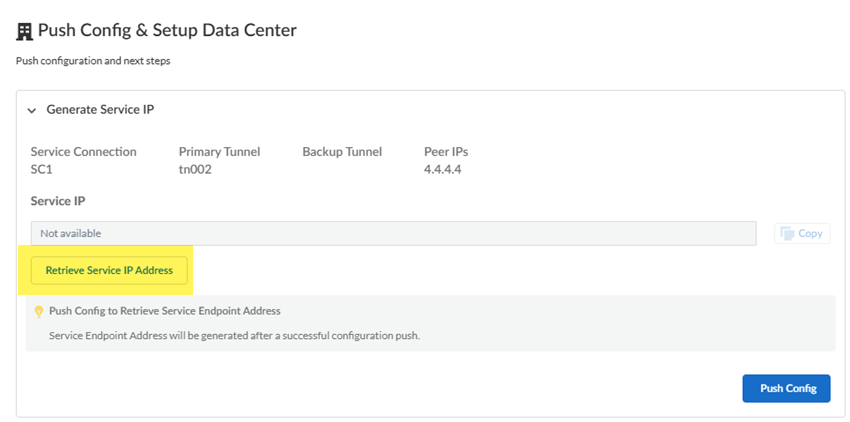Viewport: 850px width, 422px height.
Task: Click the Peer IPs column label
Action: [x=446, y=152]
